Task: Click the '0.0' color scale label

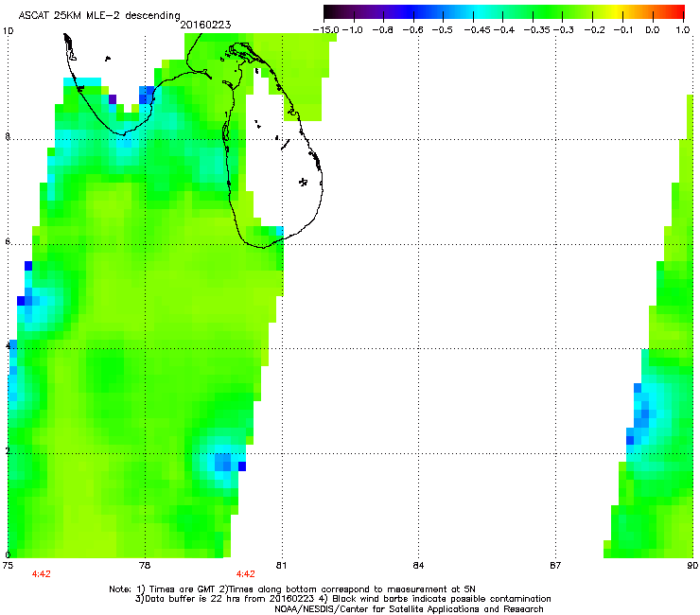Action: (653, 30)
